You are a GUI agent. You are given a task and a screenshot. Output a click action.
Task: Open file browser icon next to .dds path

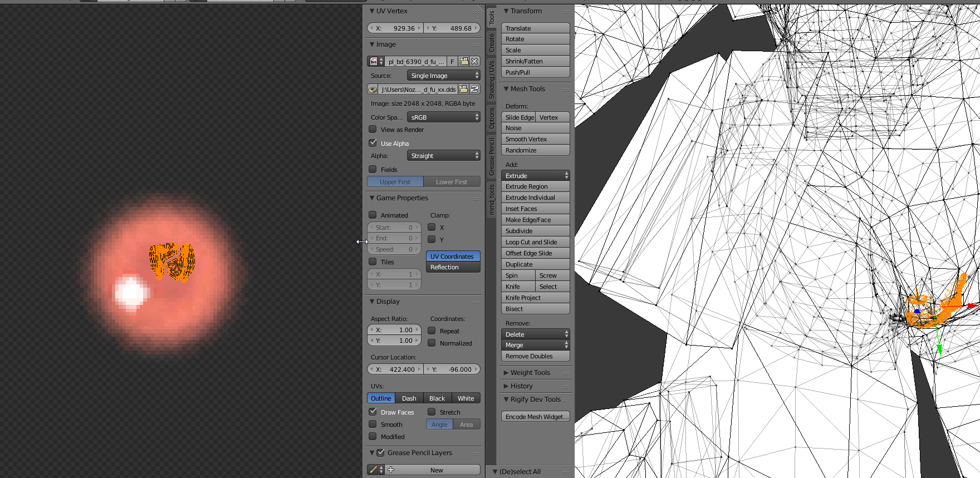pyautogui.click(x=463, y=89)
